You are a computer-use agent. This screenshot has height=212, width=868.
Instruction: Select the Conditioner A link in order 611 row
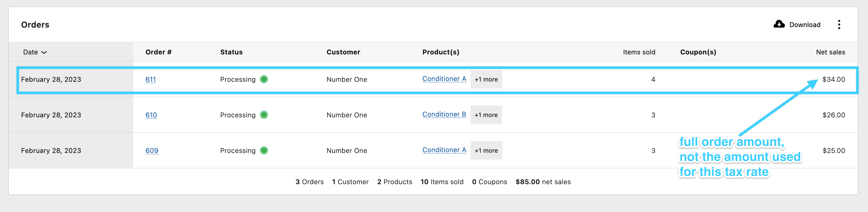coord(444,79)
